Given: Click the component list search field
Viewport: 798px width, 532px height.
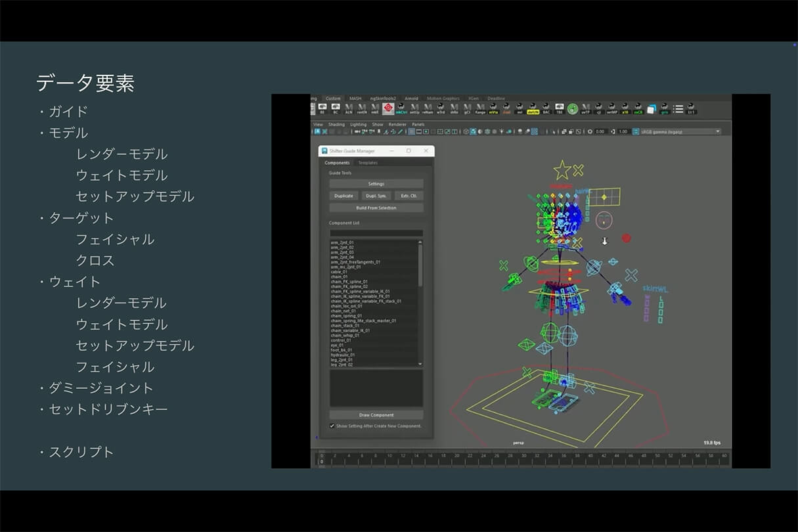Looking at the screenshot, I should 376,233.
